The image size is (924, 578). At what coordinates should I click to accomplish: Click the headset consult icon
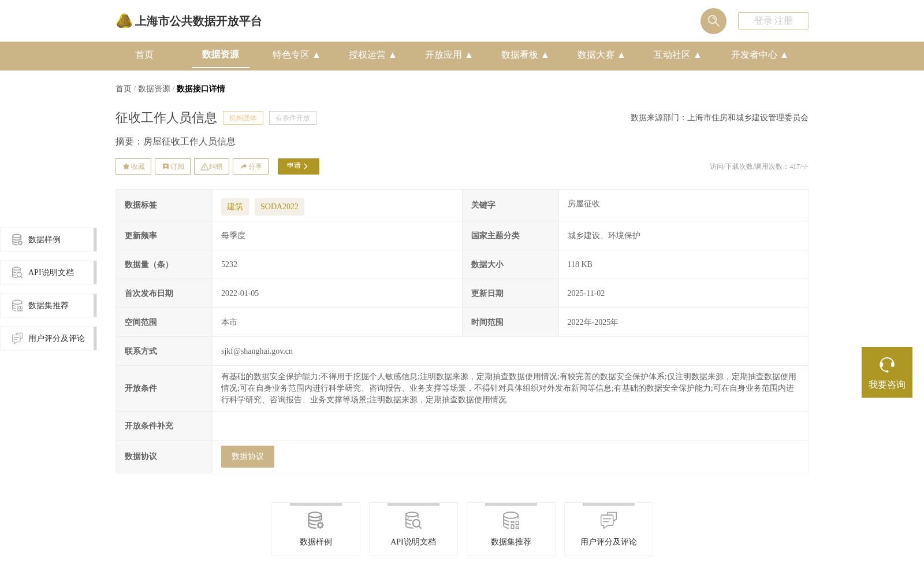click(x=887, y=365)
